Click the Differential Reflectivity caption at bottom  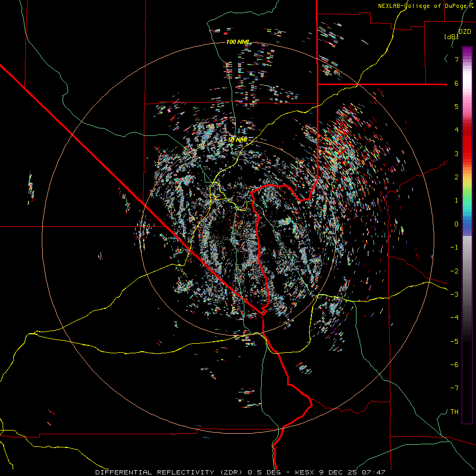(240, 472)
